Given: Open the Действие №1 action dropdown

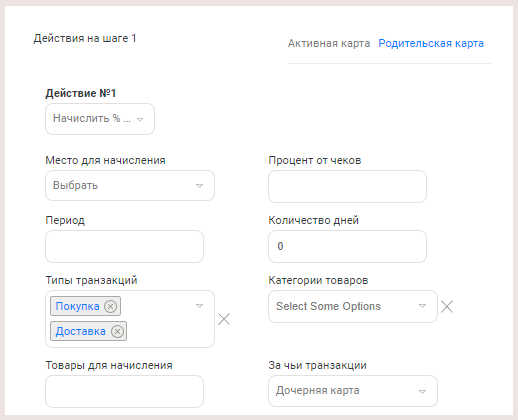Looking at the screenshot, I should tap(100, 119).
